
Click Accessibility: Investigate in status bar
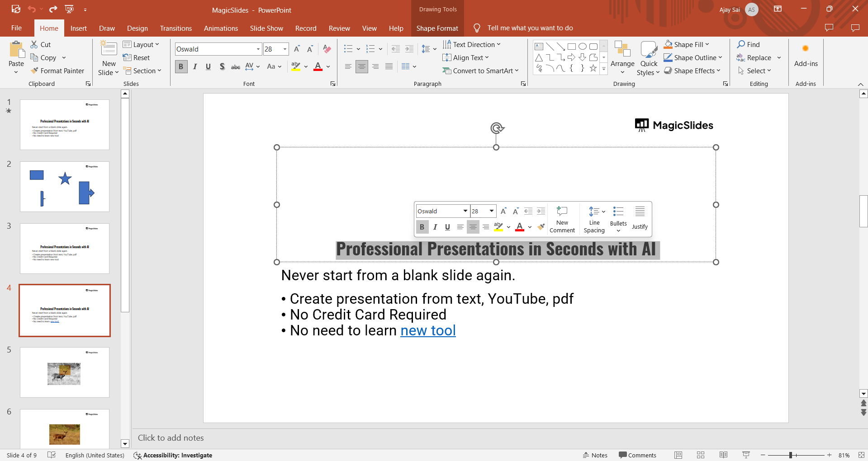(173, 455)
